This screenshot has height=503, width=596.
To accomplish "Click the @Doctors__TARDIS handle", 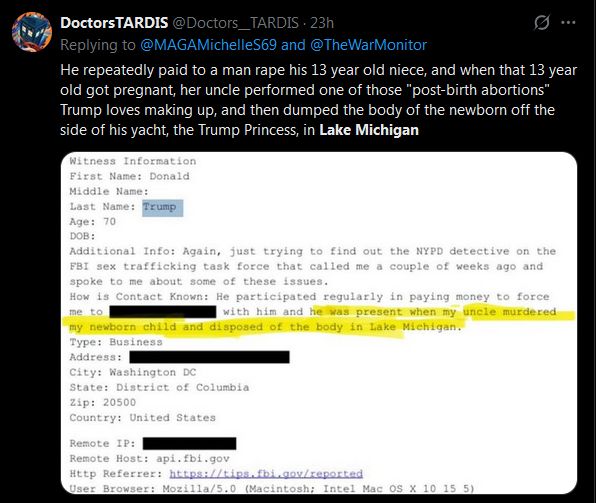I will point(236,23).
